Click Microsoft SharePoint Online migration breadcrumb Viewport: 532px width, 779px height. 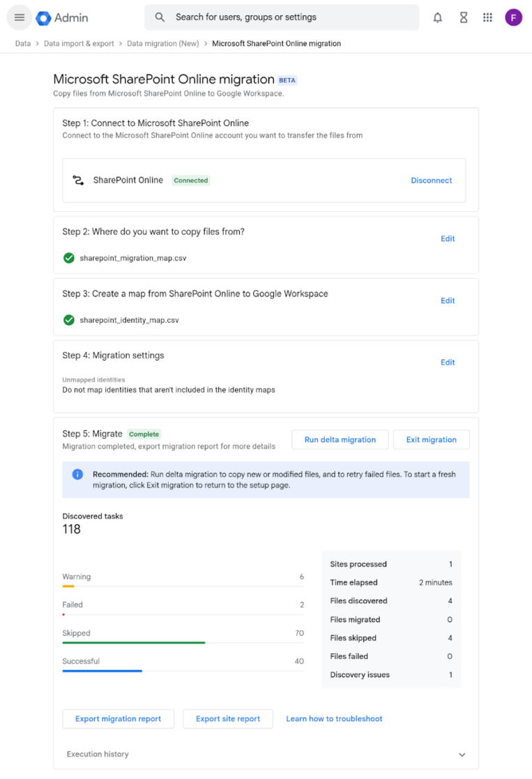[x=276, y=44]
